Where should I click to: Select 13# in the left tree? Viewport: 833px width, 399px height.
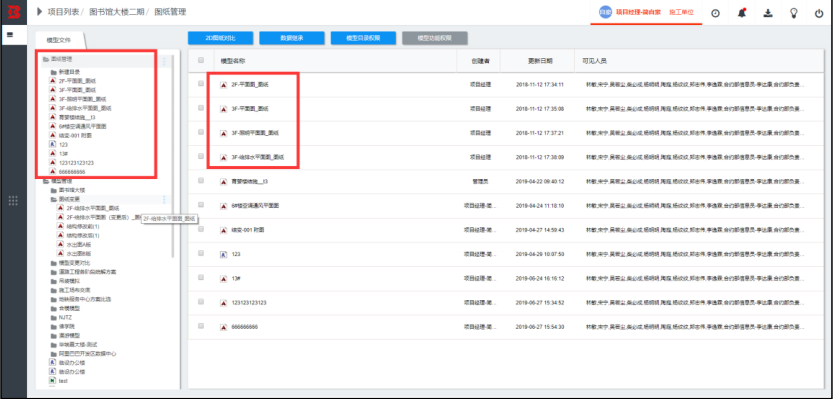[x=63, y=154]
